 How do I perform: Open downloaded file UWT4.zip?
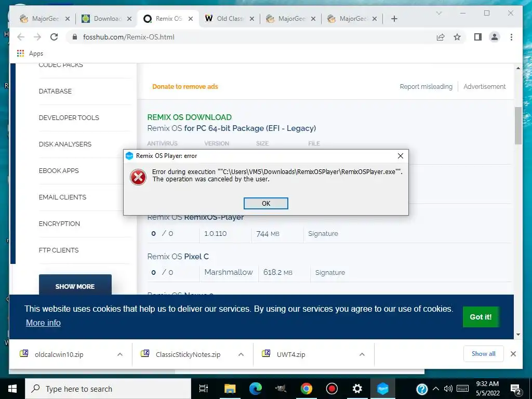click(291, 354)
